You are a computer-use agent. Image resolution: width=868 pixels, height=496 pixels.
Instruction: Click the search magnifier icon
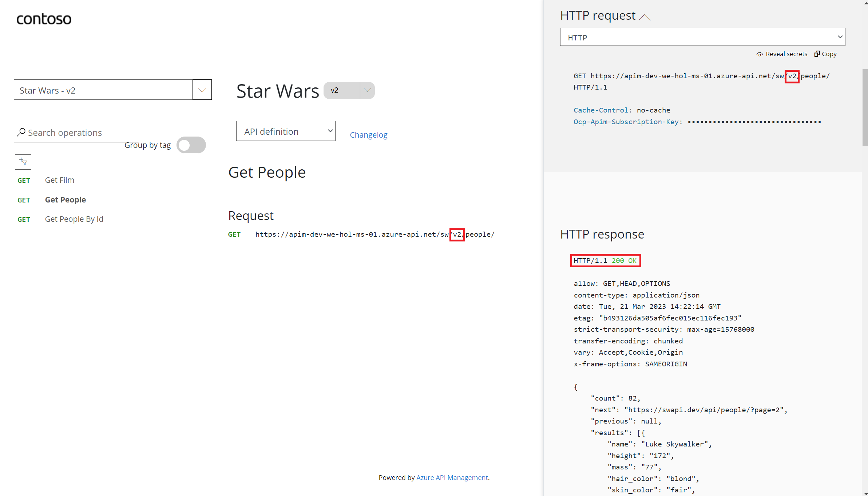click(21, 132)
